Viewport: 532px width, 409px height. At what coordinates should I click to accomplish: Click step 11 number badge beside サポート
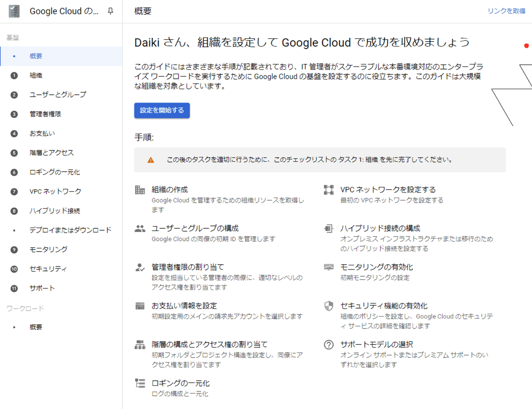[14, 289]
